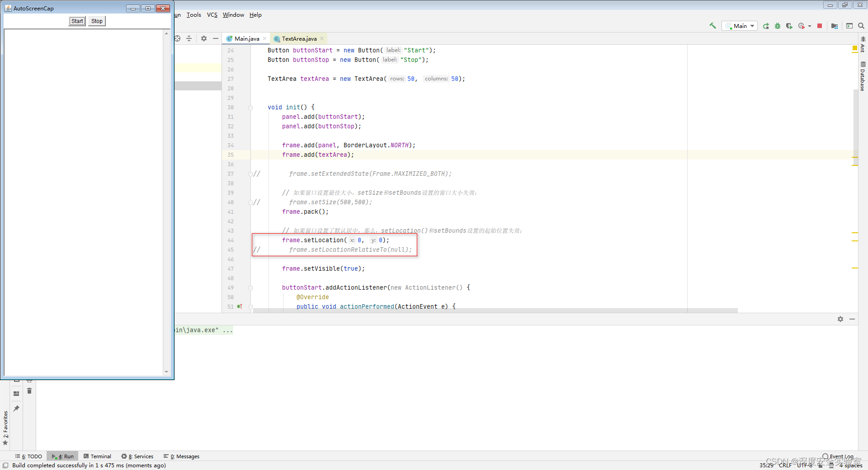This screenshot has width=868, height=470.
Task: Open the Tools menu
Action: [x=193, y=14]
